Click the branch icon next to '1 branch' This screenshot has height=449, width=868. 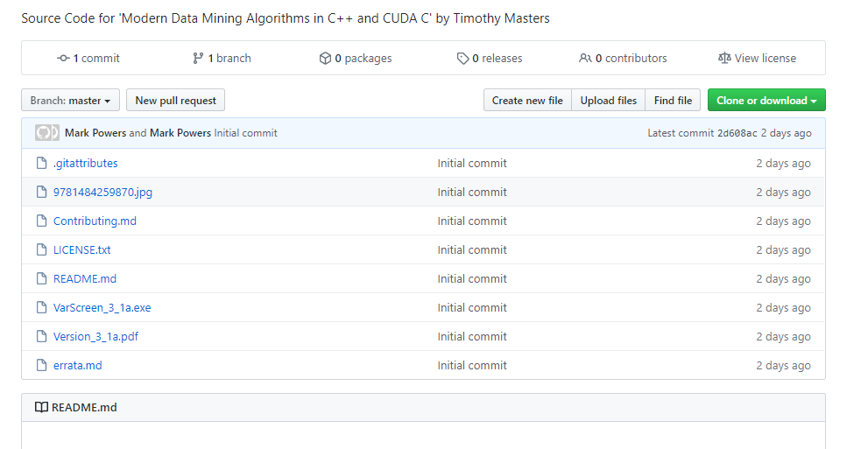[x=198, y=59]
